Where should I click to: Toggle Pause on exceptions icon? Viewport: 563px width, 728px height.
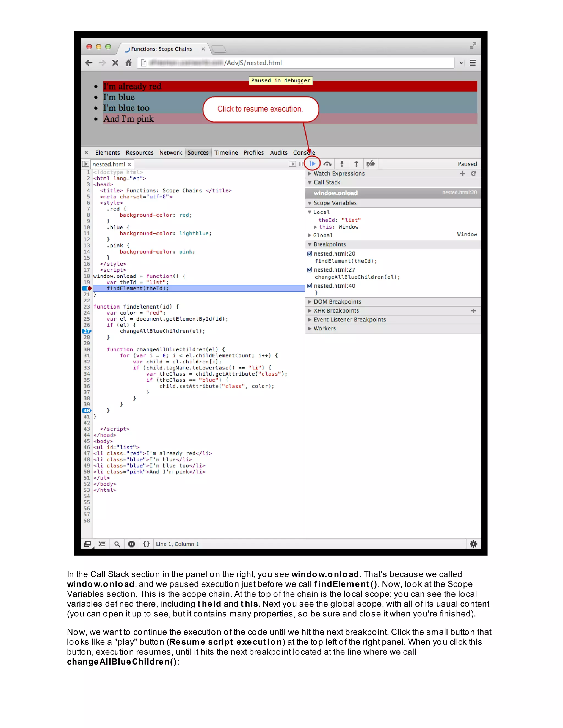[131, 544]
